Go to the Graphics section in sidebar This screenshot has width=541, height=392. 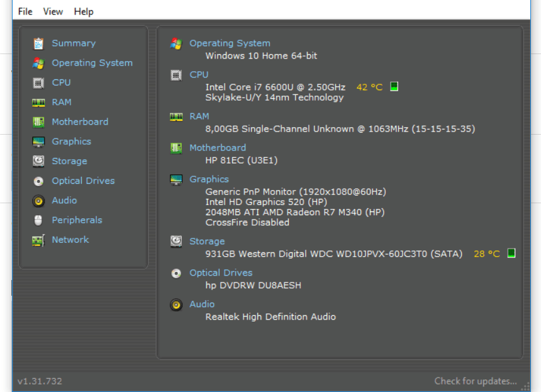pyautogui.click(x=71, y=142)
